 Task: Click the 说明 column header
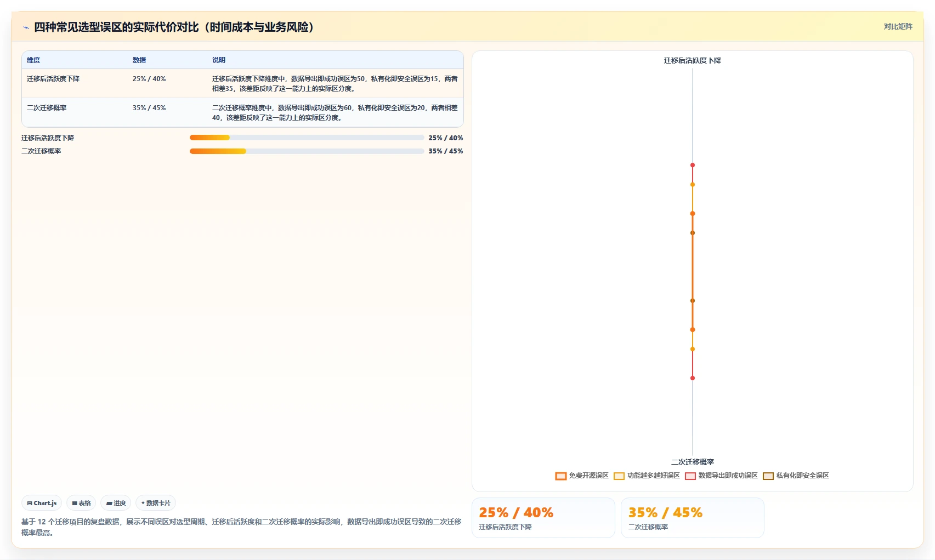click(x=219, y=60)
